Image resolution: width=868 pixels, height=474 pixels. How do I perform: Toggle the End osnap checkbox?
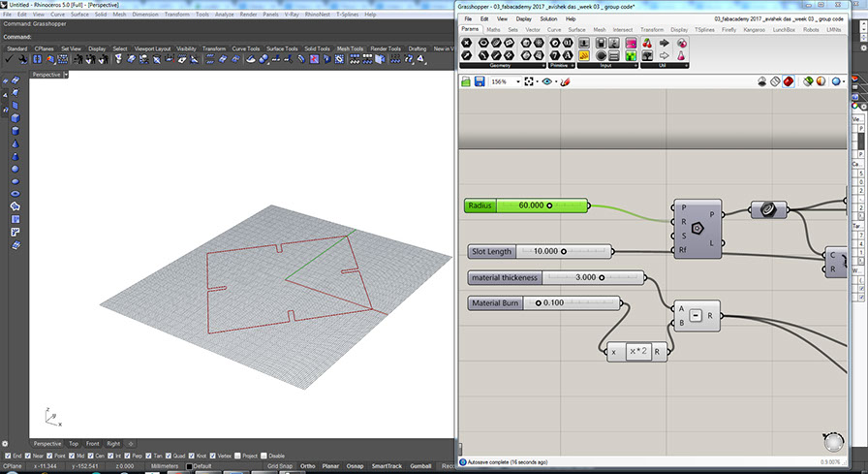(x=9, y=456)
